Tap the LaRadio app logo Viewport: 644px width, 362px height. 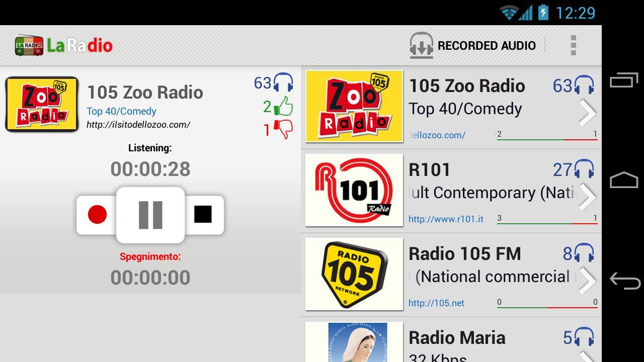63,46
